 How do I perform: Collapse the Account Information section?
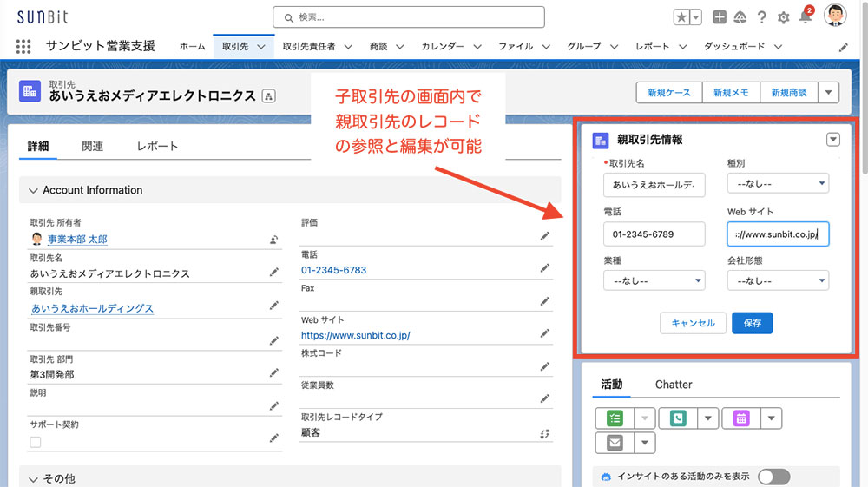(33, 190)
